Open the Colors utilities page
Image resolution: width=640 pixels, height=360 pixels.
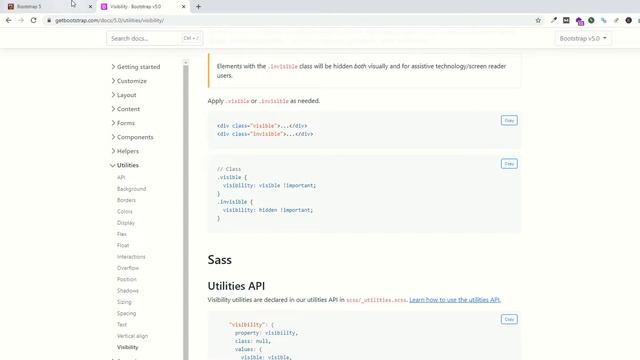point(124,211)
